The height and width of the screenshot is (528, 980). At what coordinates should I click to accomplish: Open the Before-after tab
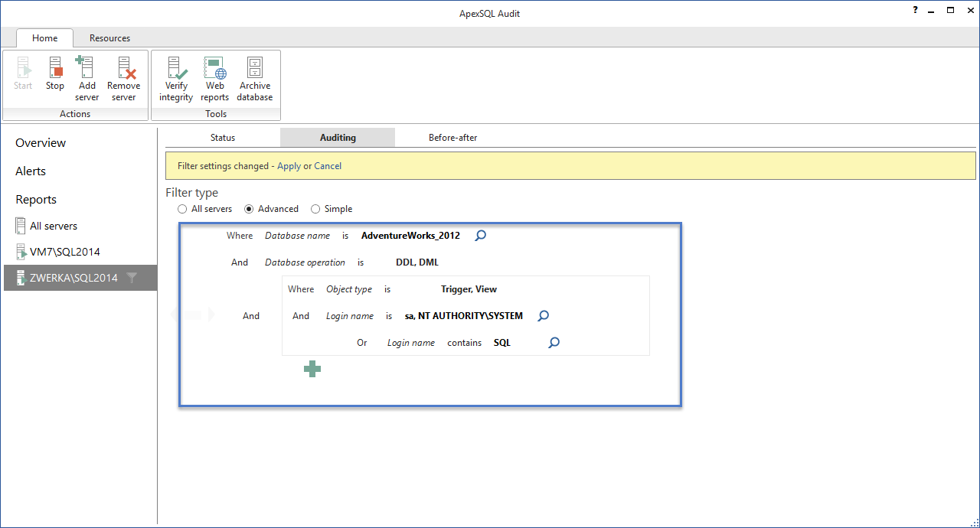click(453, 138)
